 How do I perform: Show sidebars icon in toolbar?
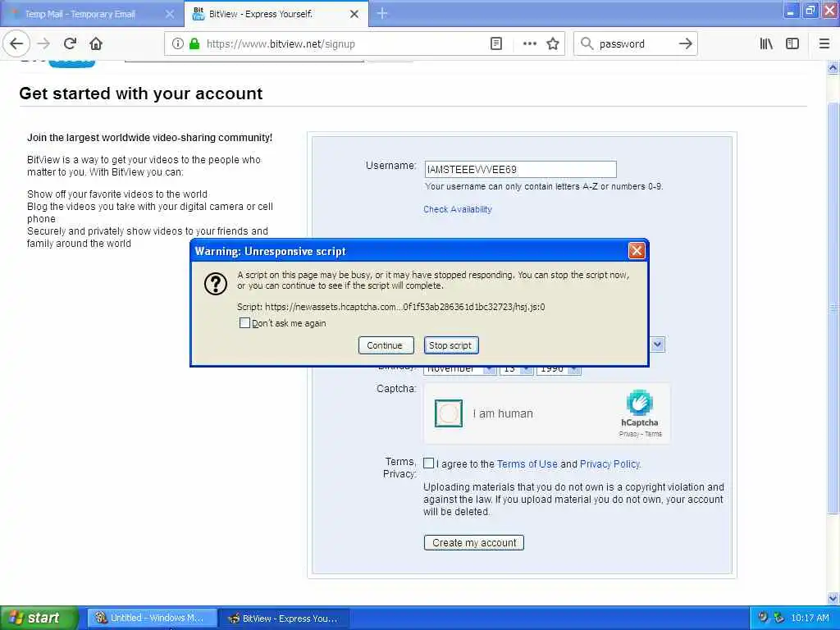792,43
